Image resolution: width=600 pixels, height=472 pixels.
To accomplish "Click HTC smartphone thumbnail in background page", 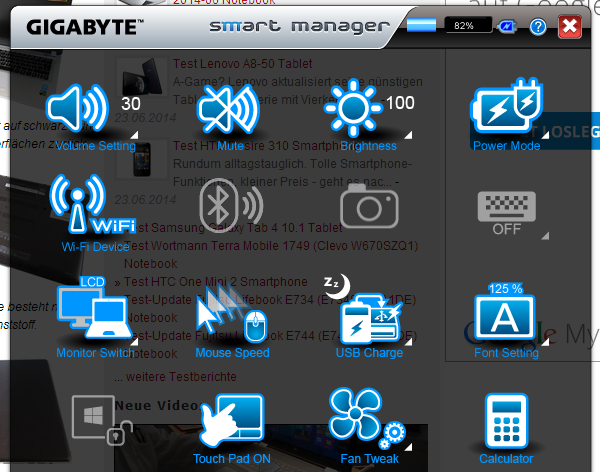I will pos(142,159).
